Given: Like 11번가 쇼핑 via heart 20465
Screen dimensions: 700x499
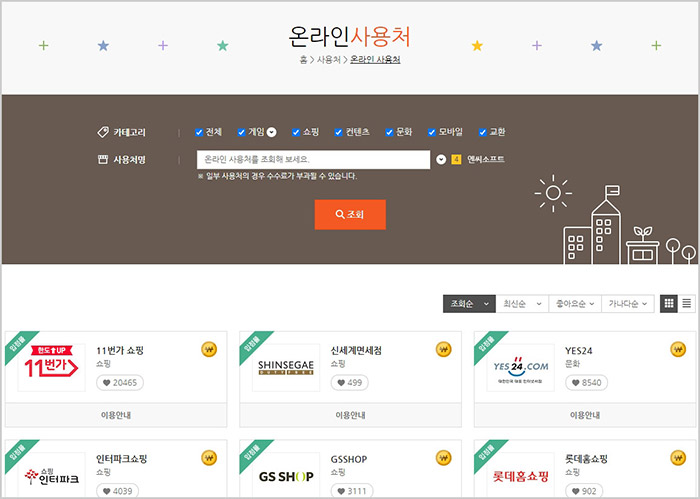Looking at the screenshot, I should coord(120,383).
